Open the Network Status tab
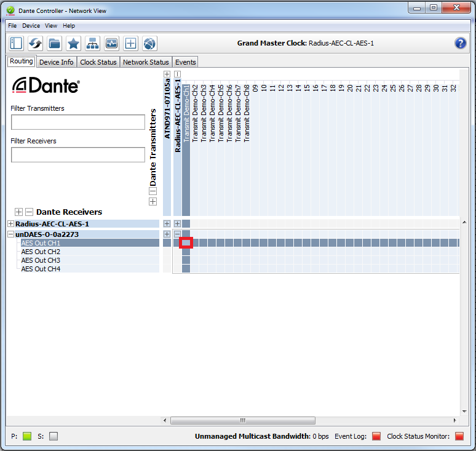 click(146, 62)
